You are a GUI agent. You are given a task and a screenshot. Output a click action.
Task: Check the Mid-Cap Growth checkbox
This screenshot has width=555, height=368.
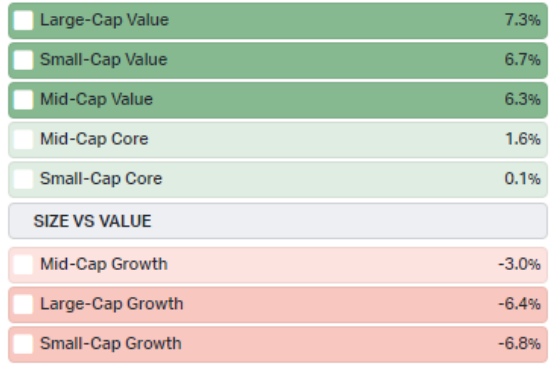[x=23, y=265]
